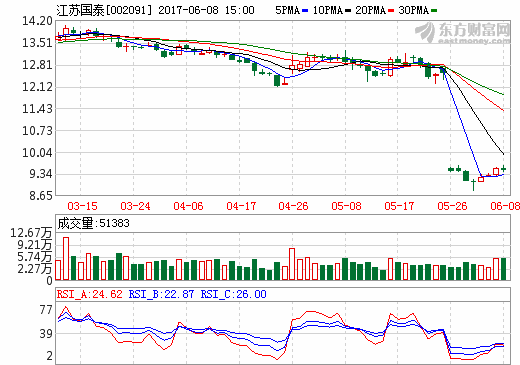Click the timestamp 2017-06-08 15:00
Screen dimensions: 520x365
206,10
